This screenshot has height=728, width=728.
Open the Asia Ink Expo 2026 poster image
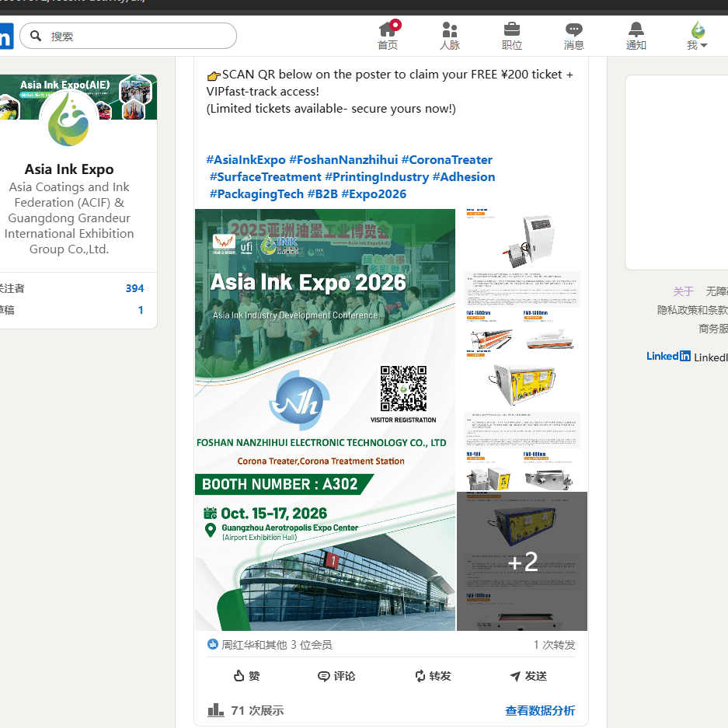pyautogui.click(x=325, y=420)
